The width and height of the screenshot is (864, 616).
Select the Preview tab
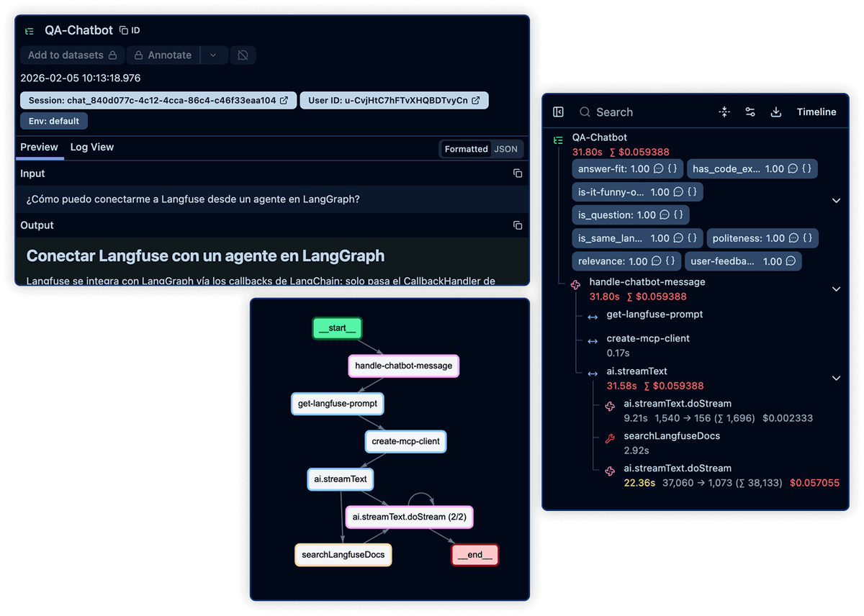[39, 148]
